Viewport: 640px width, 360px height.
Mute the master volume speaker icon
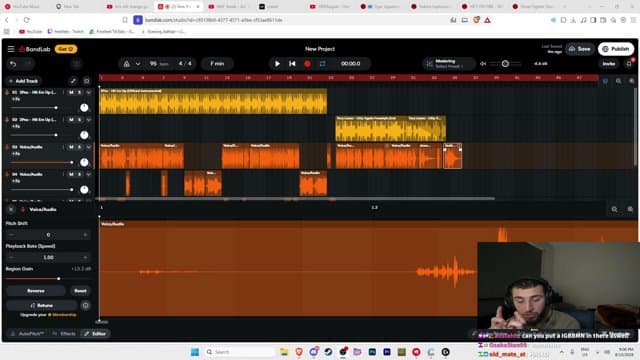(483, 64)
